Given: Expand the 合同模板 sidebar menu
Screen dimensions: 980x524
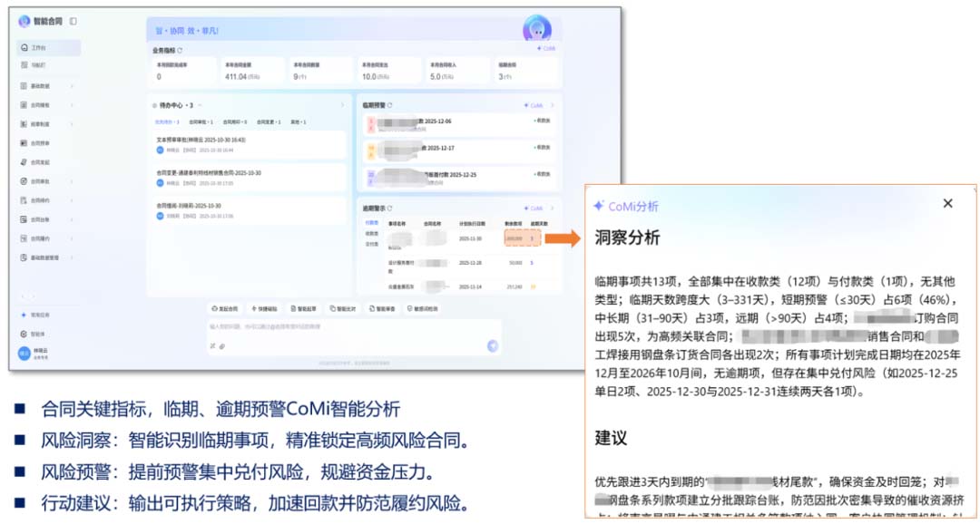Looking at the screenshot, I should pos(45,105).
